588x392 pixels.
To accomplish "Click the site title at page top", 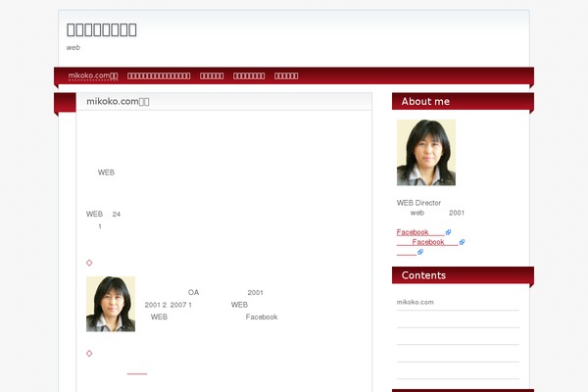I will 102,29.
